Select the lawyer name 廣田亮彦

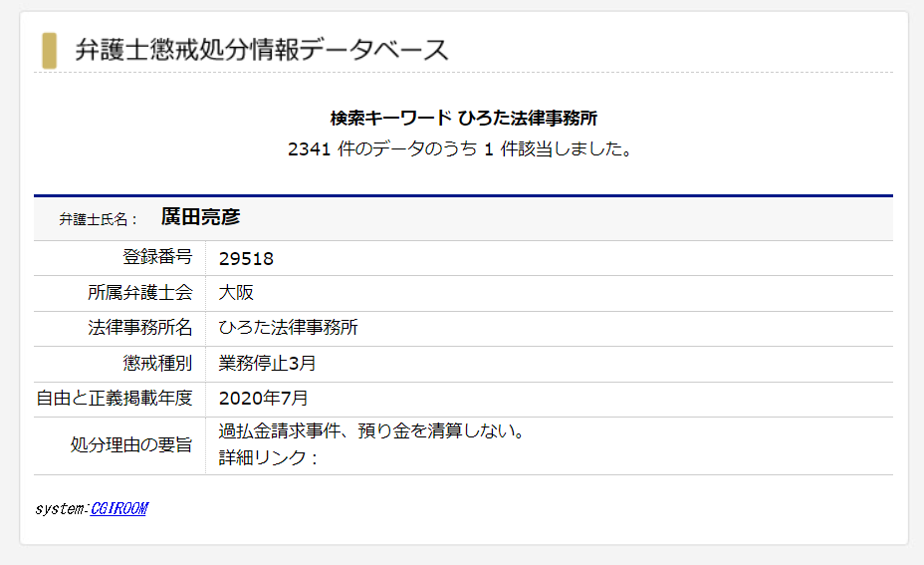coord(200,217)
